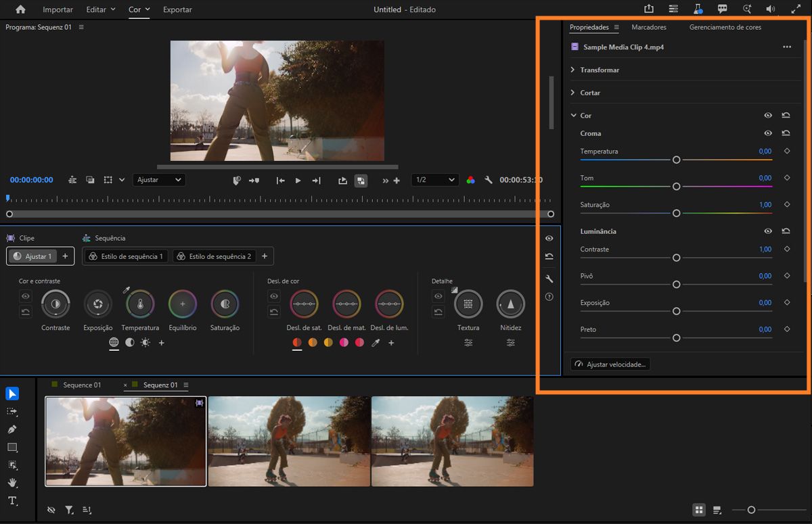
Task: Toggle the Croma eye icon
Action: pyautogui.click(x=768, y=134)
